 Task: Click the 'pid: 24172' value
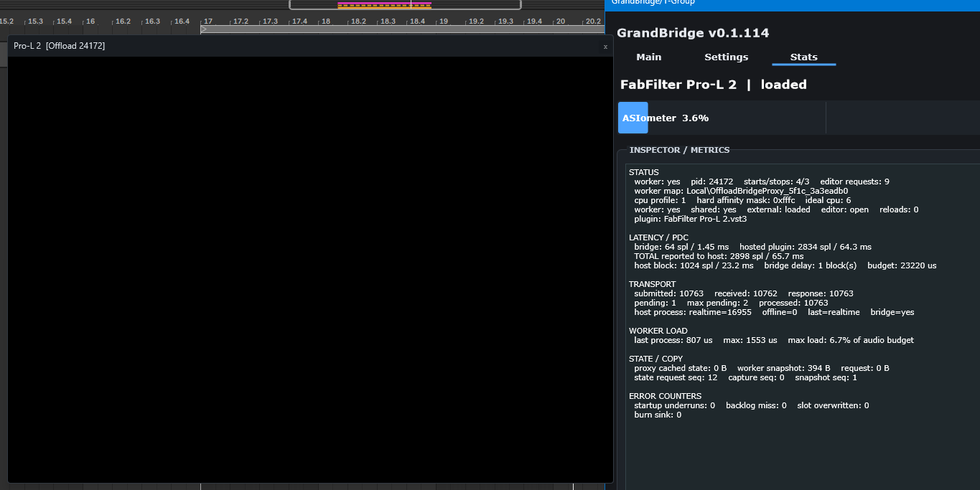click(x=711, y=182)
